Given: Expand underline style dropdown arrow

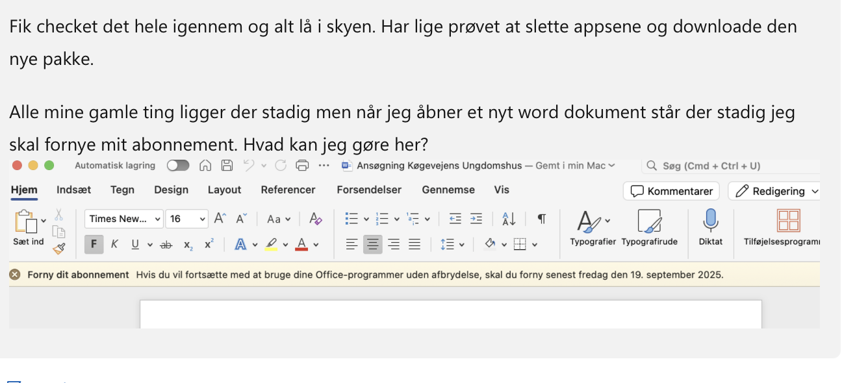Looking at the screenshot, I should coord(150,245).
